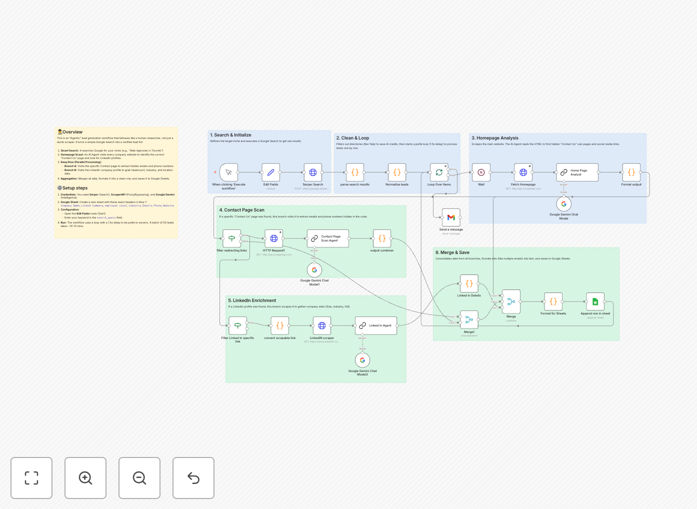Viewport: 697px width, 509px height.
Task: Click the '3. Homepage Analysis' section title
Action: tap(495, 138)
